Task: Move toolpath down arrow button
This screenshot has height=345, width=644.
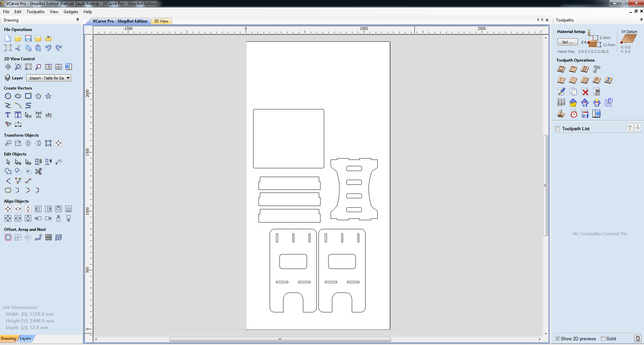Action: click(x=638, y=128)
